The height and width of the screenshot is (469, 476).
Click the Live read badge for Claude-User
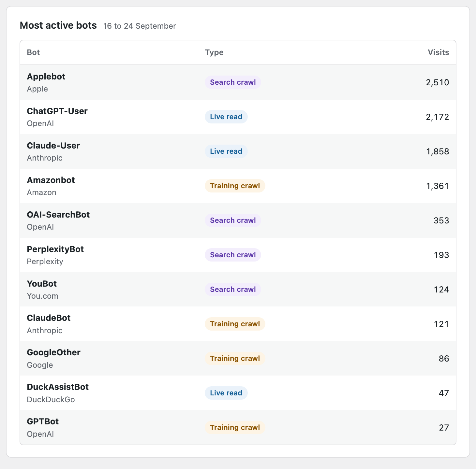pyautogui.click(x=226, y=151)
